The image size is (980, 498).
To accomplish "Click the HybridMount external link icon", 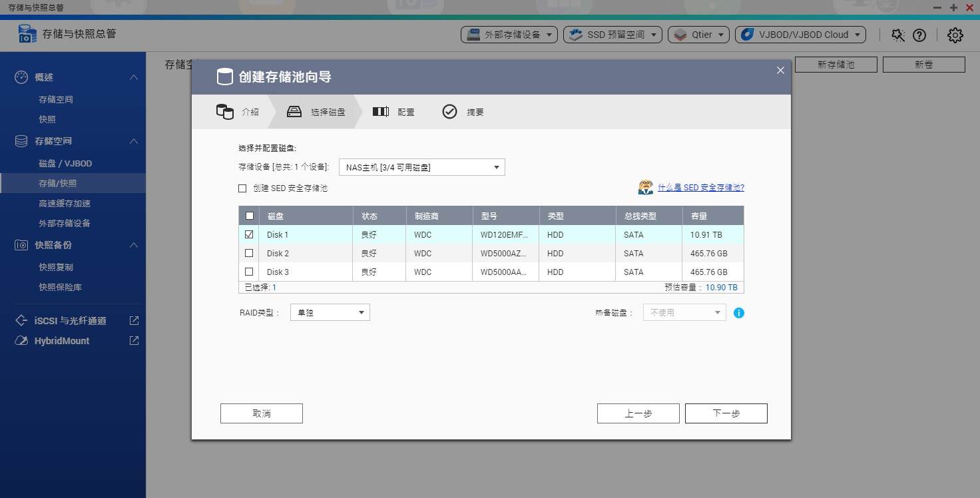I will tap(133, 341).
